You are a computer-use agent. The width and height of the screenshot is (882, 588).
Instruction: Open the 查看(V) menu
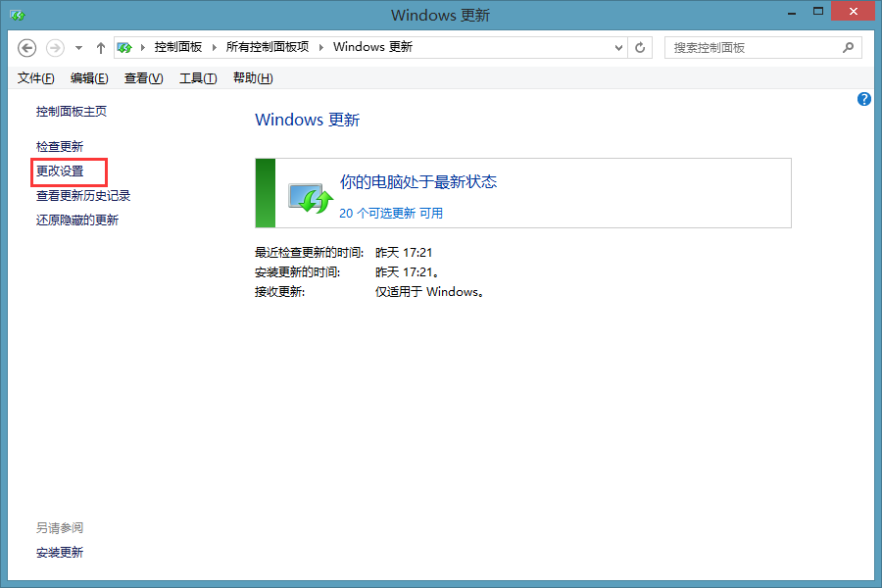[143, 78]
